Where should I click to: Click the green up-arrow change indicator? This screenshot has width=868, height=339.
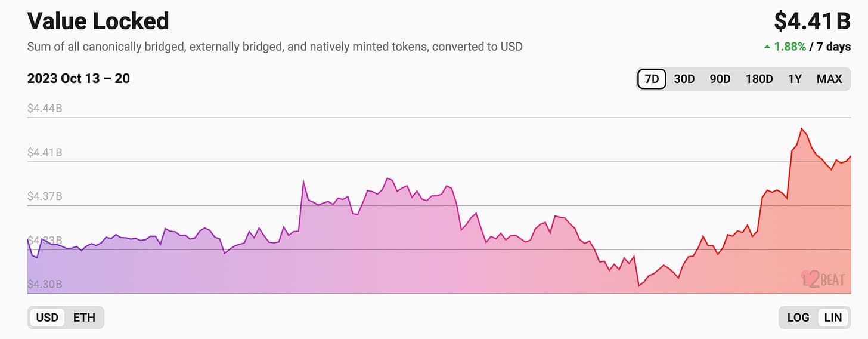[x=767, y=47]
